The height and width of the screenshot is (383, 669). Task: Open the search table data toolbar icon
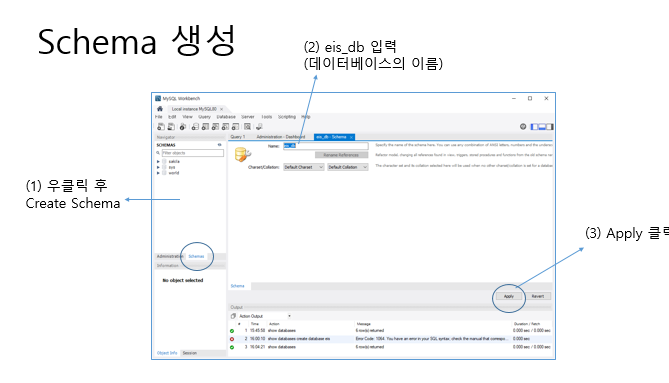pyautogui.click(x=247, y=127)
